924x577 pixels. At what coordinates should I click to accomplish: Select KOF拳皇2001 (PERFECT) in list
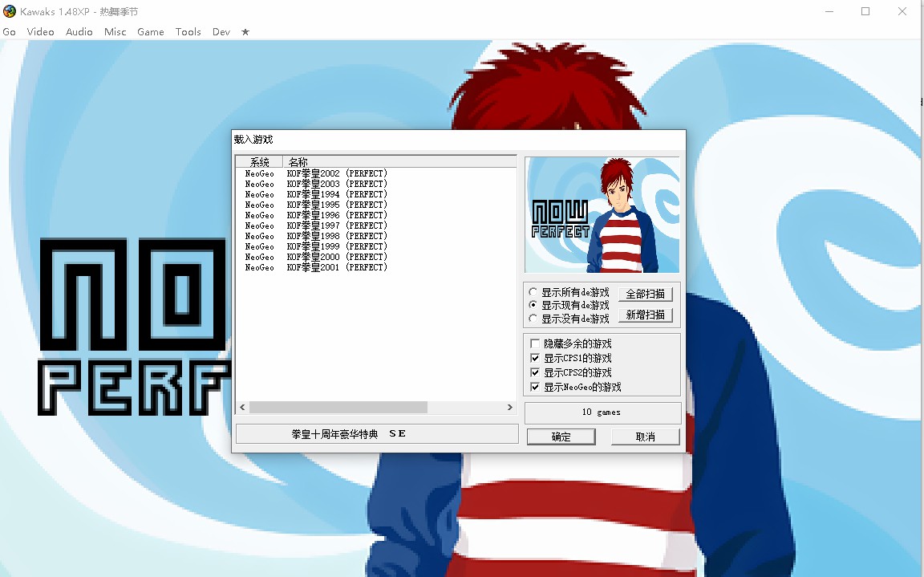pyautogui.click(x=337, y=267)
